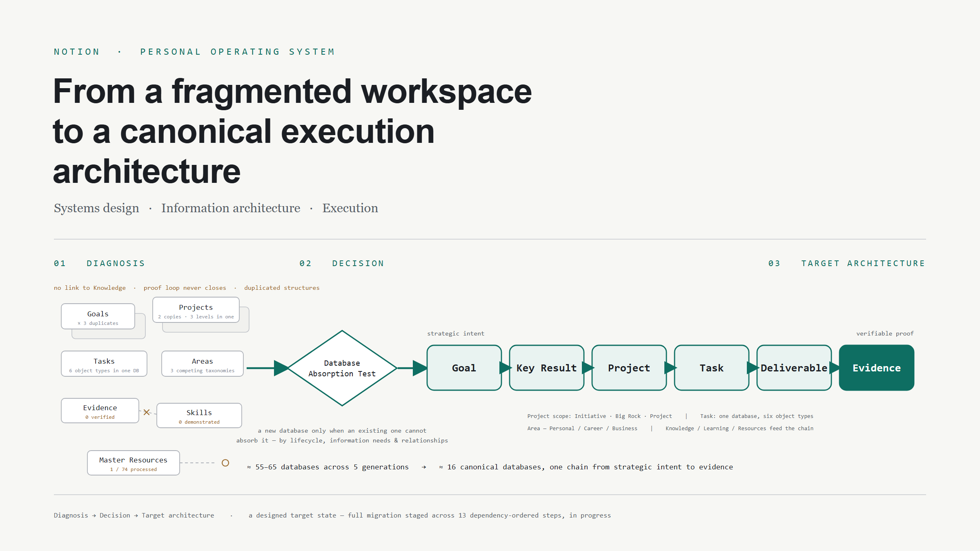
Task: Click 'proof loop never closes' annotation
Action: click(x=185, y=288)
